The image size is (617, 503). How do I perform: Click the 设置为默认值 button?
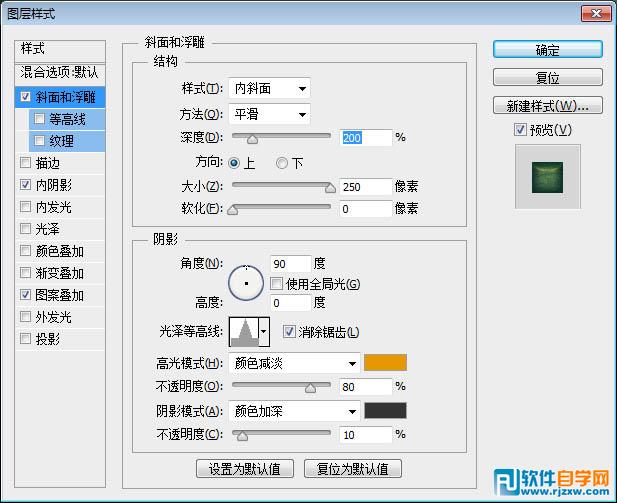click(245, 468)
